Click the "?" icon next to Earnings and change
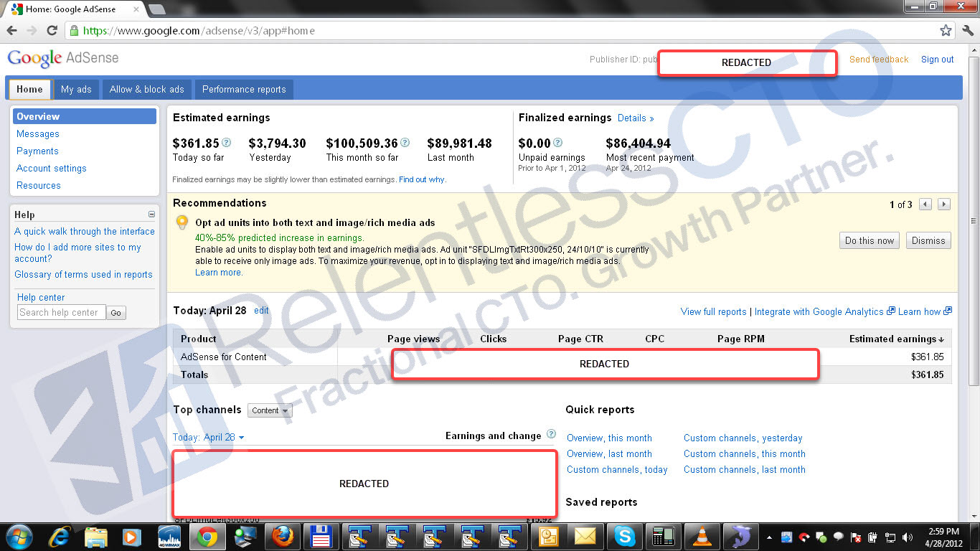The image size is (980, 551). [x=550, y=435]
